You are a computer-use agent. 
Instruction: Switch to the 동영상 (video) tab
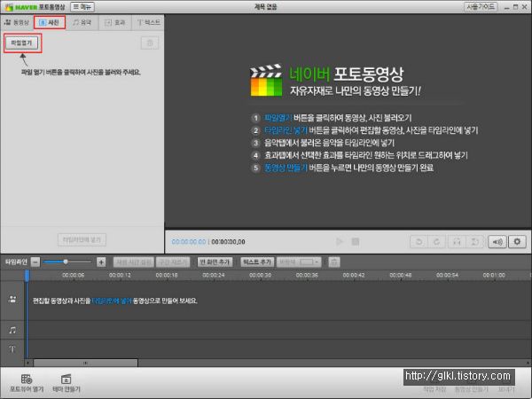tap(16, 23)
